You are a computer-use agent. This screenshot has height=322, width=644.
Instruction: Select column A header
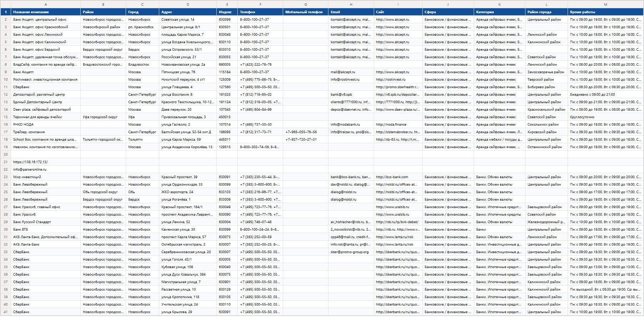coord(46,4)
